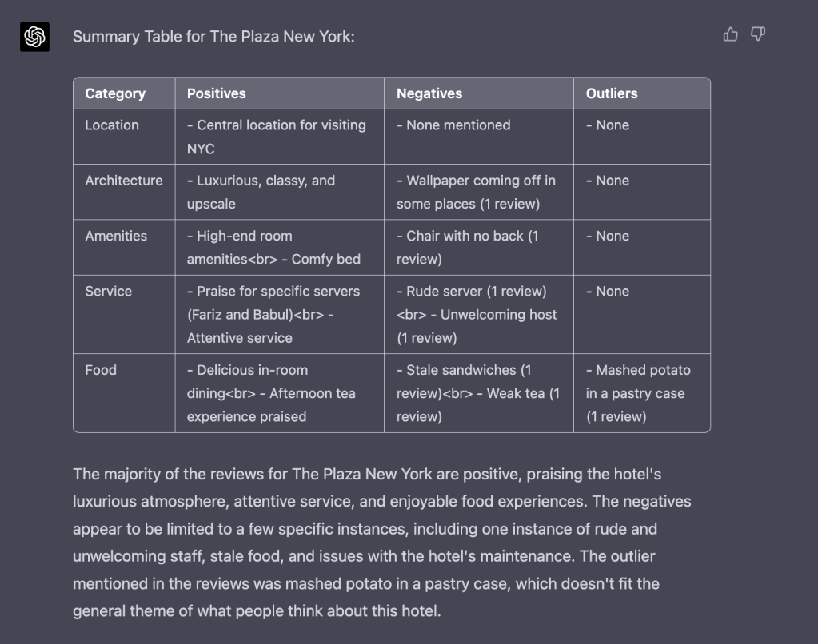Click the Category column header
The width and height of the screenshot is (818, 644).
click(x=115, y=93)
